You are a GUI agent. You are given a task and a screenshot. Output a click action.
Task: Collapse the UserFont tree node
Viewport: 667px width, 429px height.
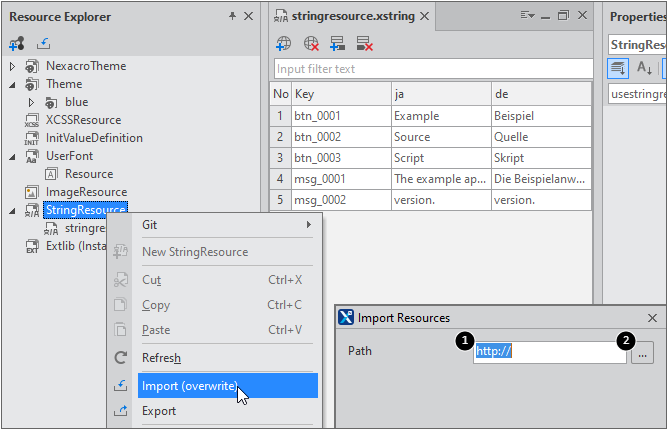[x=12, y=156]
